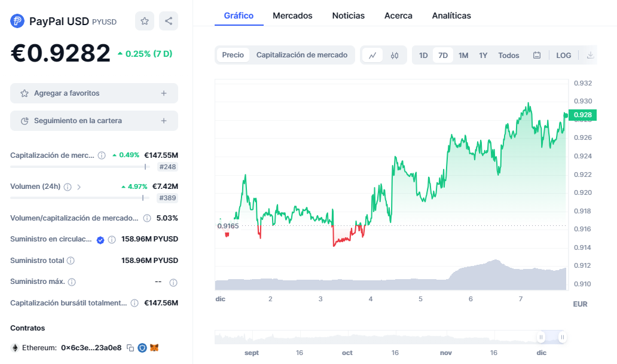Click the 0.9165 baseline price label
The height and width of the screenshot is (364, 617).
228,226
